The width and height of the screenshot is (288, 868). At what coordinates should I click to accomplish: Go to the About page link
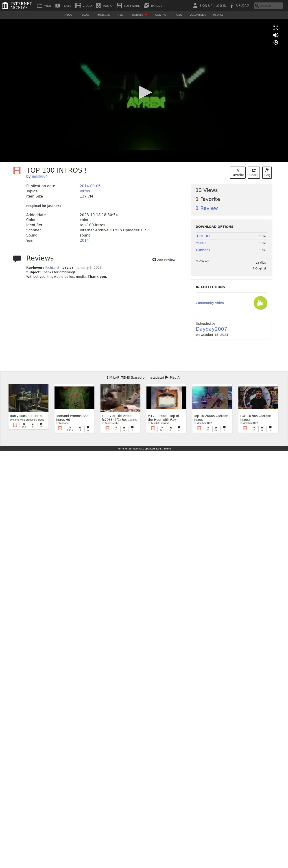click(x=69, y=15)
